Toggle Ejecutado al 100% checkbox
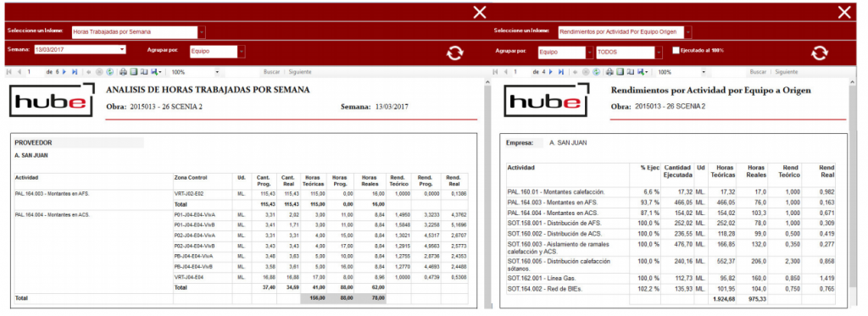This screenshot has height=316, width=868. pos(676,50)
